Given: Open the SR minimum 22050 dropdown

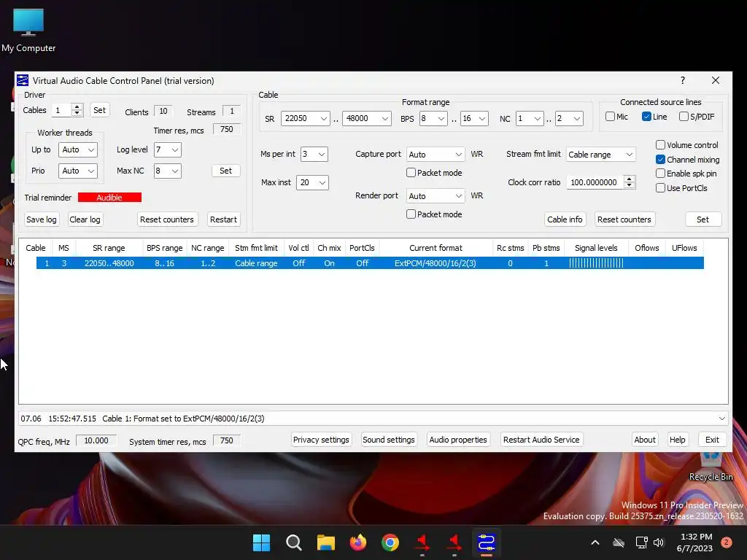Looking at the screenshot, I should 306,118.
